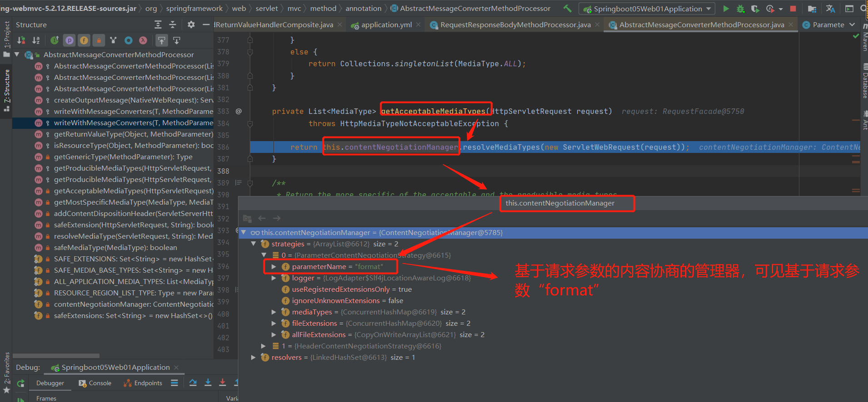Collapse the ParameterContentNegotiationStrategy entry 0
This screenshot has height=402, width=868.
(x=263, y=255)
